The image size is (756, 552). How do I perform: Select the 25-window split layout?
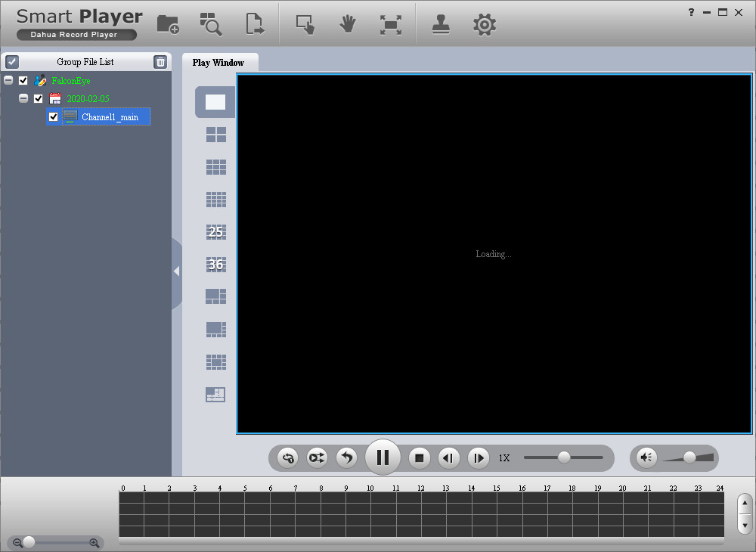[215, 232]
